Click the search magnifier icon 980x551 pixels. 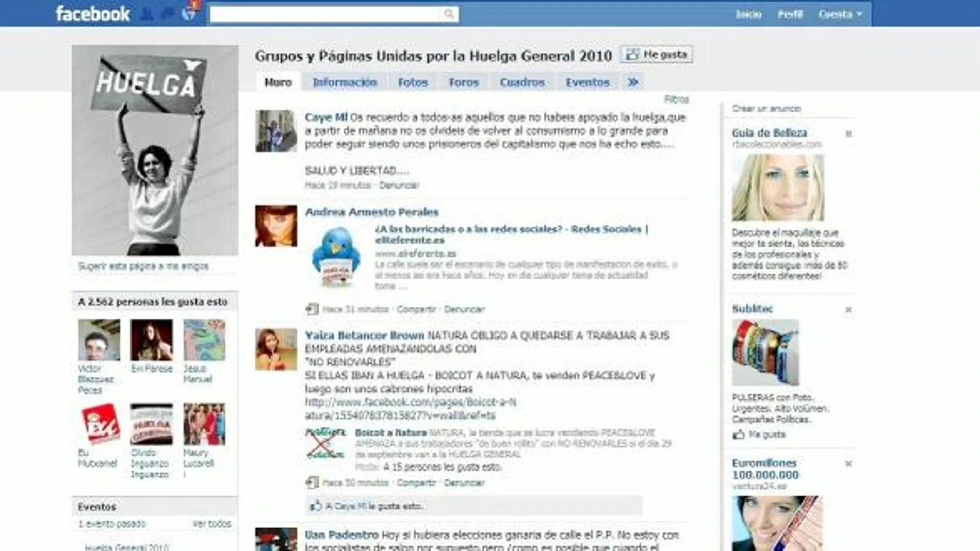pos(449,14)
